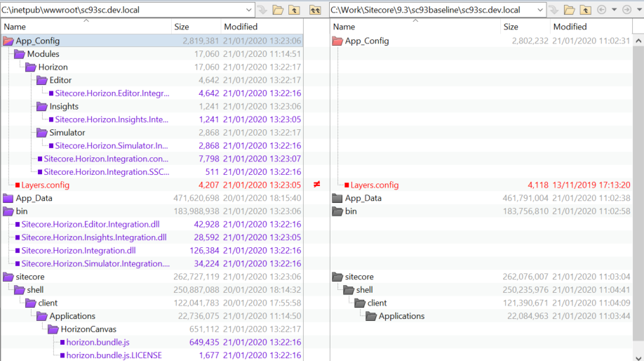Viewport: 644px width, 361px height.
Task: Select Sitecore.Horizon.Simulator.Integration... dll
Action: [95, 264]
